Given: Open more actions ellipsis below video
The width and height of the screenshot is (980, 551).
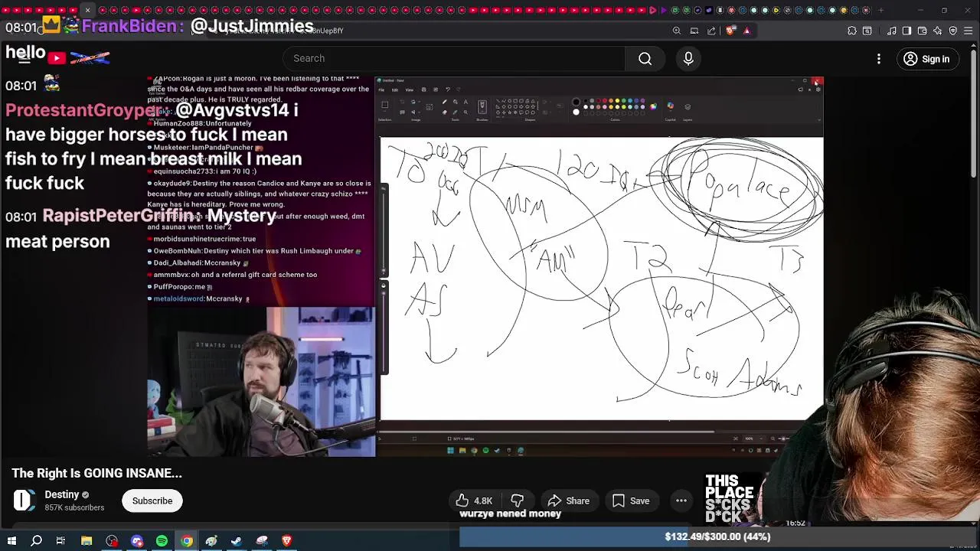Looking at the screenshot, I should point(681,500).
